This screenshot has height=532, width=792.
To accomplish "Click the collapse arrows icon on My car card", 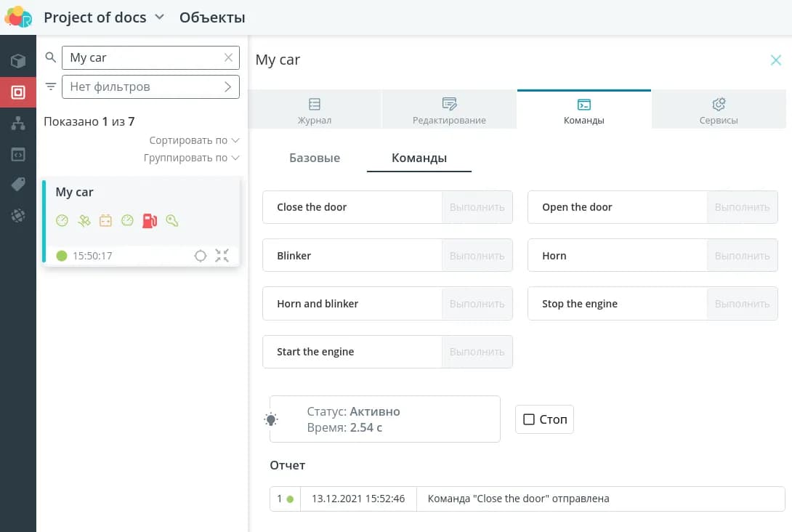I will (222, 256).
